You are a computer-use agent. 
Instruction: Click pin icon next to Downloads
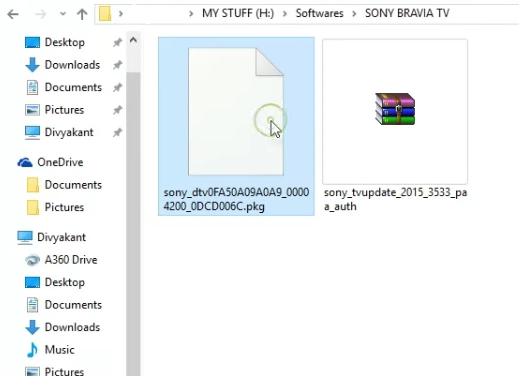tap(117, 65)
